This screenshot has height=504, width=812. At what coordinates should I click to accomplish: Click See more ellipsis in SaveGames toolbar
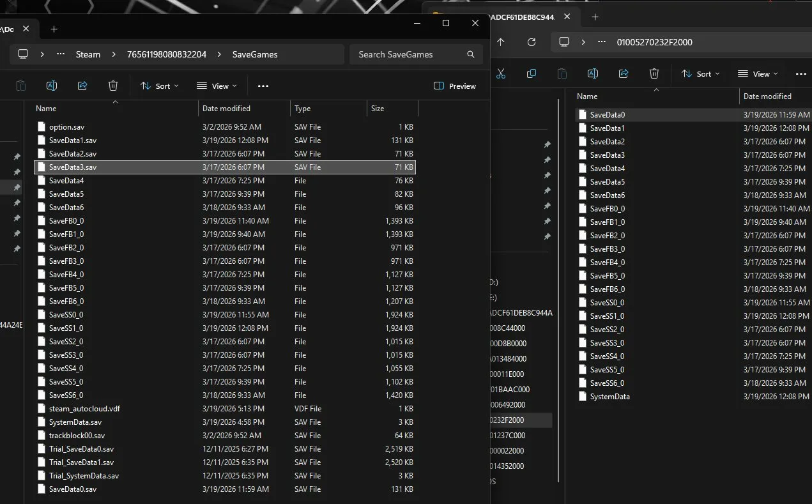click(x=263, y=86)
